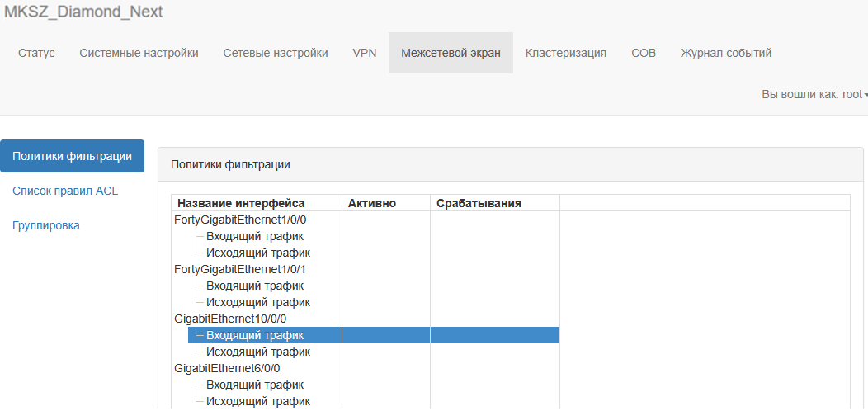Select Исходящий трафик under GigabitEthernet10/0/0
Image resolution: width=868 pixels, height=411 pixels.
[x=257, y=352]
